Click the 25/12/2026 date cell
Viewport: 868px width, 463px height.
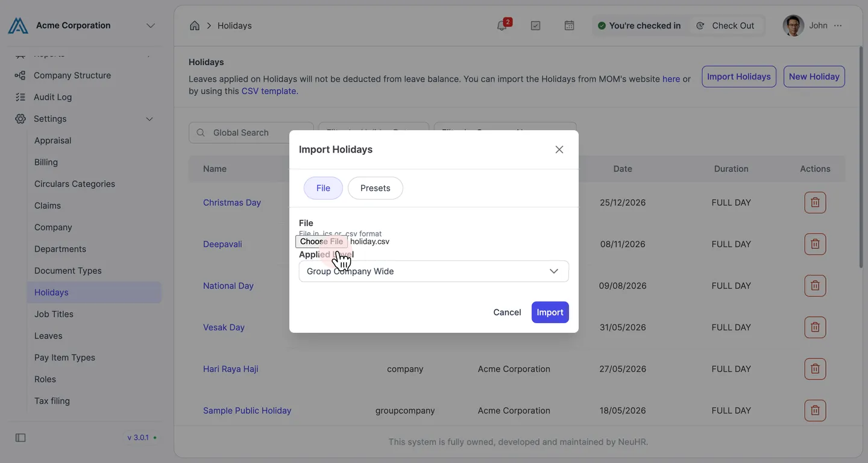(623, 203)
